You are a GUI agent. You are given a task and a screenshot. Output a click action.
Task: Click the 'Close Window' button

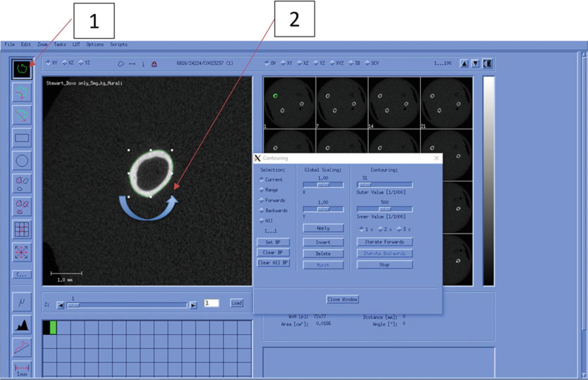pyautogui.click(x=343, y=299)
